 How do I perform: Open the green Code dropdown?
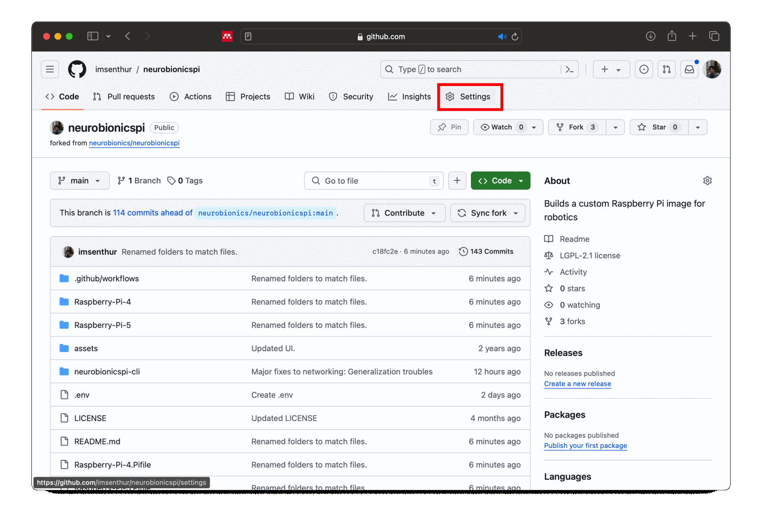click(500, 181)
